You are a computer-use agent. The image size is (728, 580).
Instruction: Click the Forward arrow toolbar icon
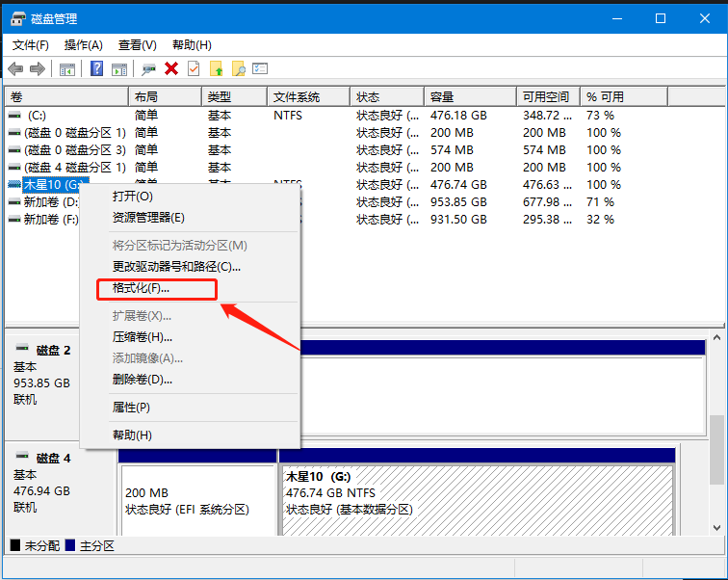tap(38, 68)
